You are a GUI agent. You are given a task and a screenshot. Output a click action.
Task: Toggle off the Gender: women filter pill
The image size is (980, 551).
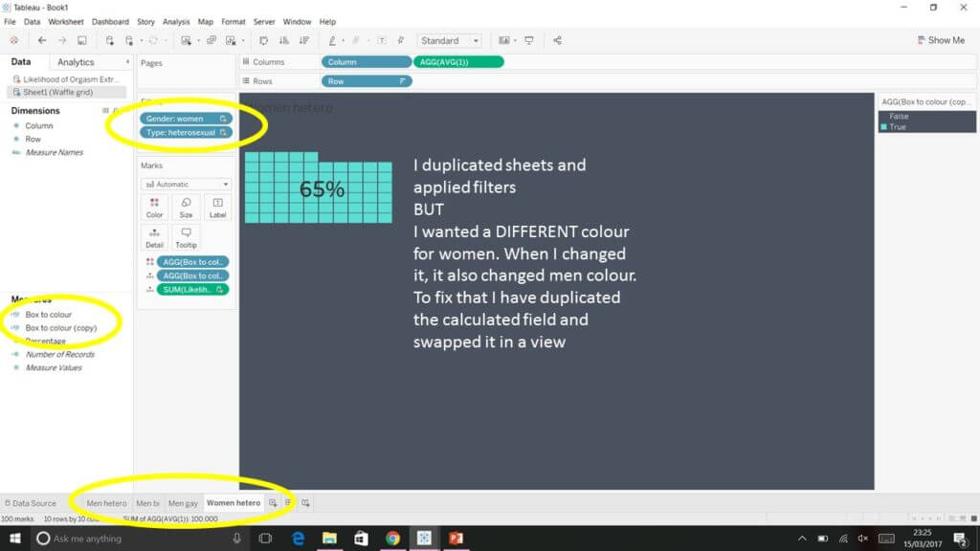(x=185, y=118)
